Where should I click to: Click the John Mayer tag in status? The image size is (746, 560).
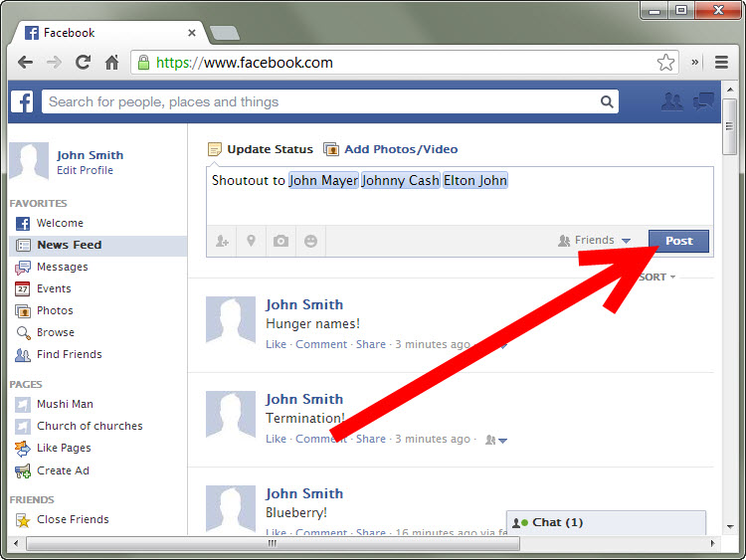323,180
